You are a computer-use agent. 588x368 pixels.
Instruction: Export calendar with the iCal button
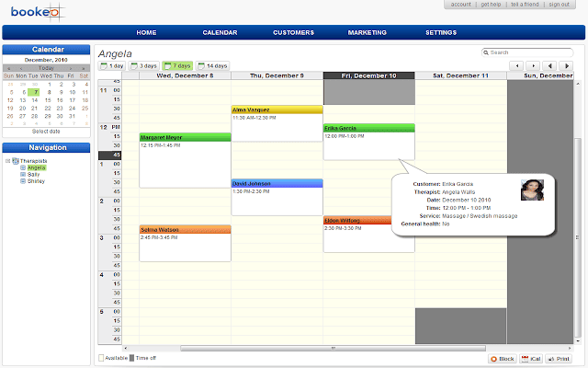coord(530,358)
